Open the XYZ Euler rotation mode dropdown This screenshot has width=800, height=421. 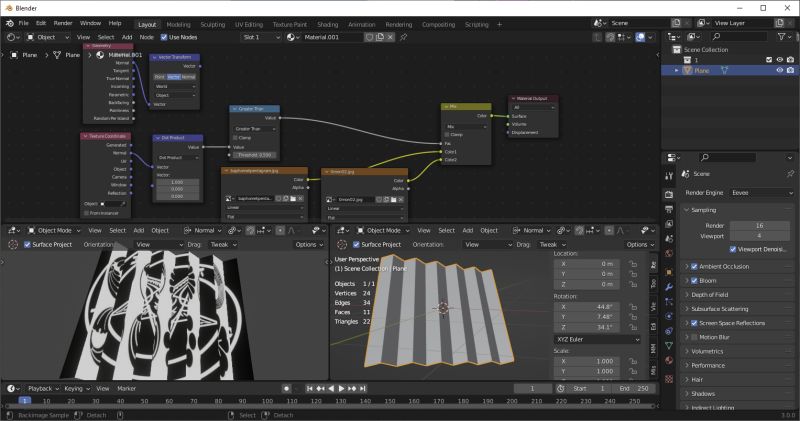(x=597, y=340)
